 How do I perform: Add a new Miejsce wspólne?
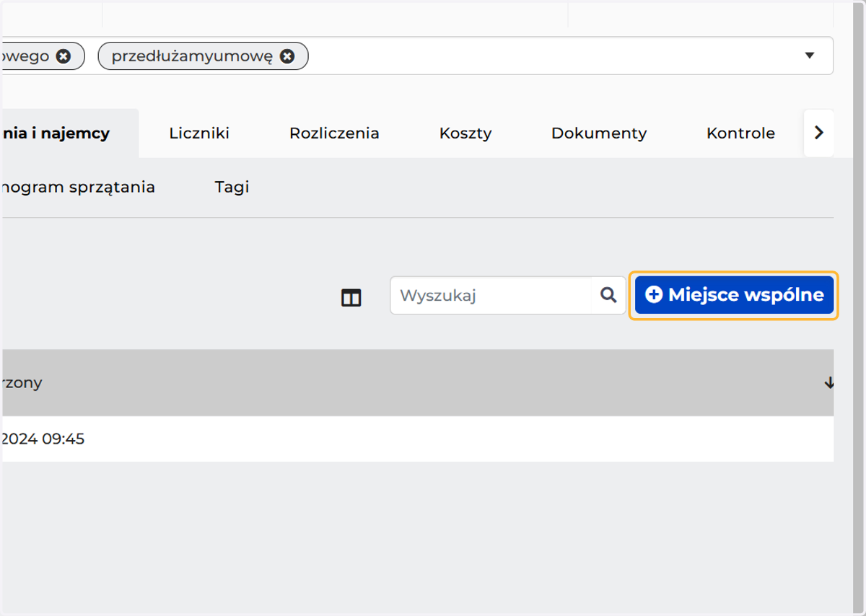(734, 295)
